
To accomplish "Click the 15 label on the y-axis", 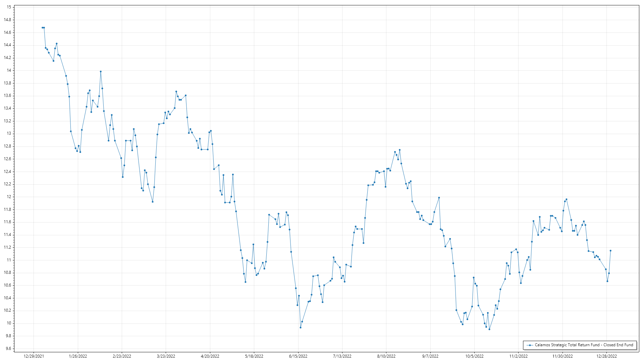I will 8,7.
